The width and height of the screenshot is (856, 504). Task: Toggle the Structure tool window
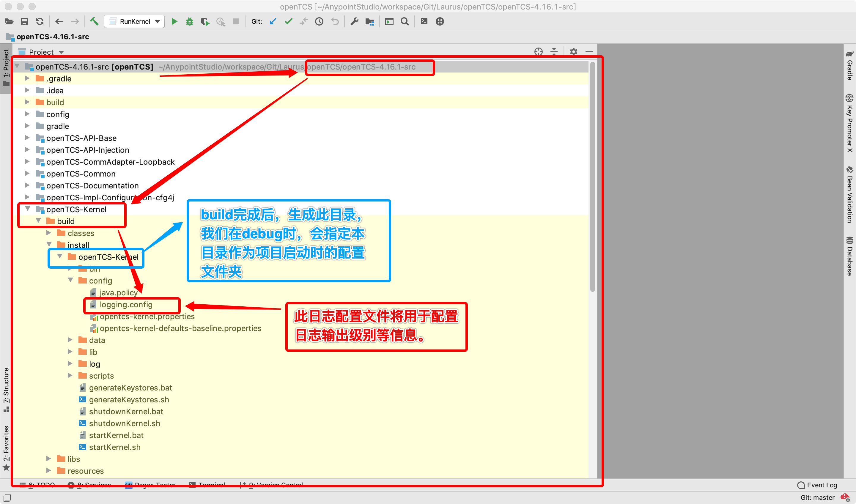pyautogui.click(x=6, y=390)
